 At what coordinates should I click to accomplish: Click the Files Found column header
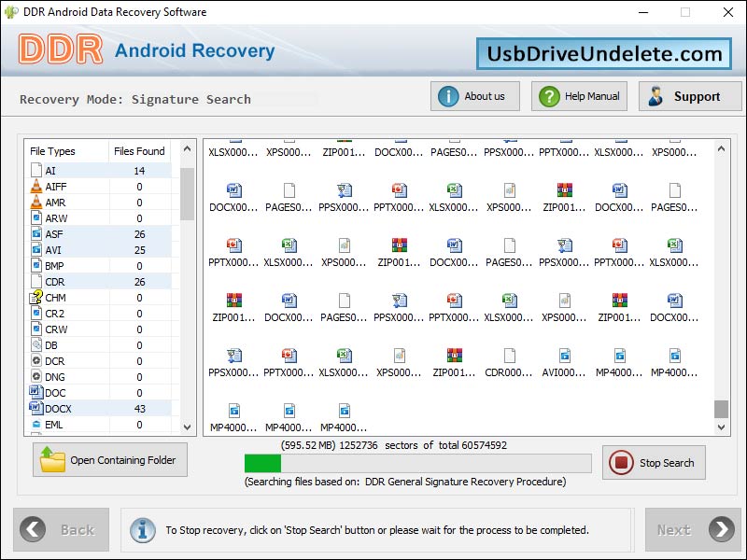tap(139, 151)
